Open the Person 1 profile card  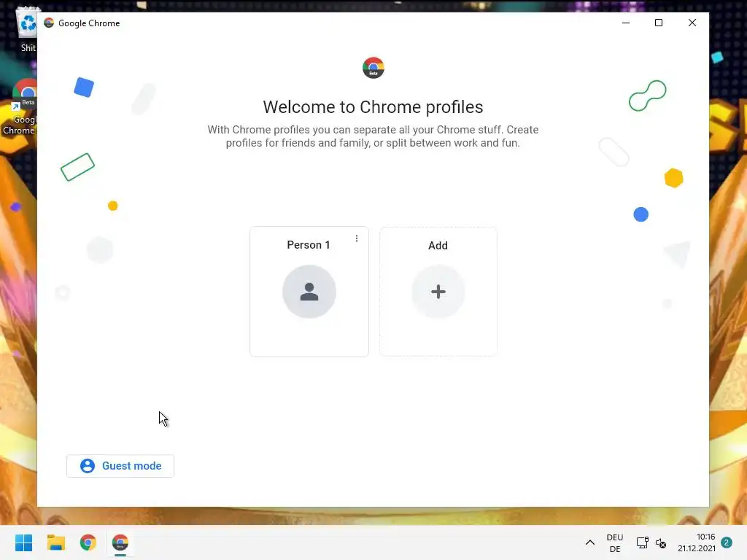pos(309,292)
